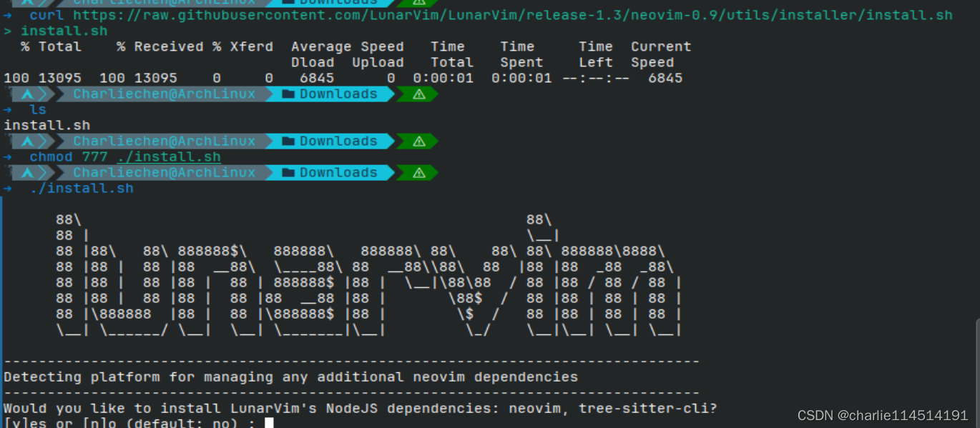
Task: Click the raw.githubusercontent.com URL in the curl command
Action: 513,15
